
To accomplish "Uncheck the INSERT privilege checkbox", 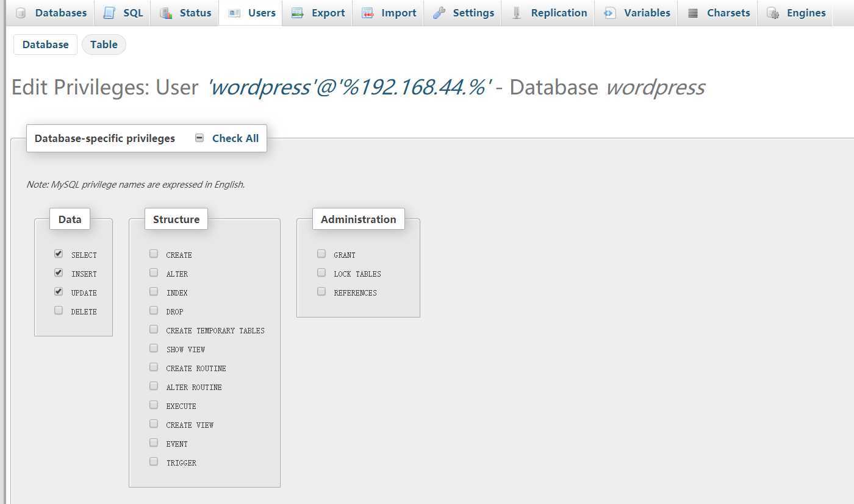I will pos(59,272).
